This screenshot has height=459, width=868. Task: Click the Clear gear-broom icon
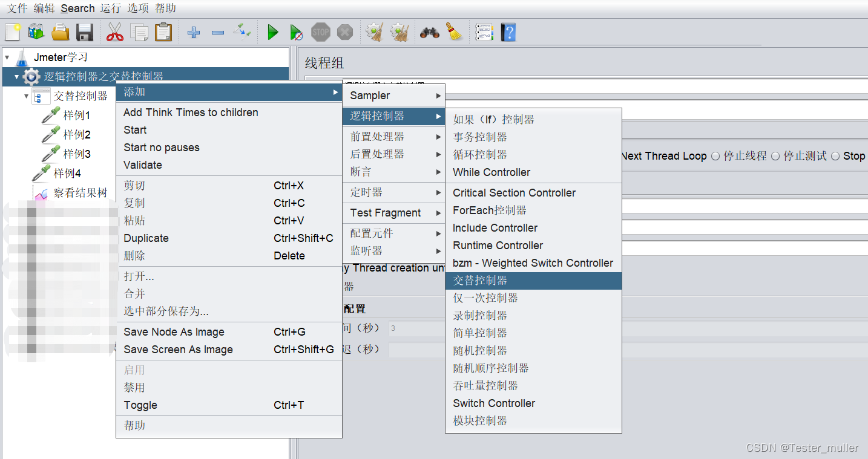375,32
